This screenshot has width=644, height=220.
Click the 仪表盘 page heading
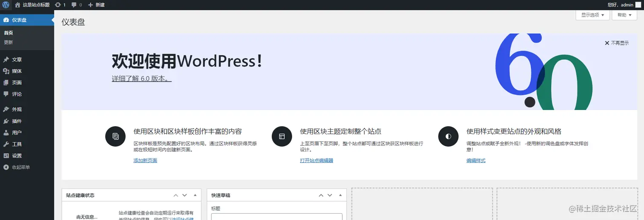point(73,22)
